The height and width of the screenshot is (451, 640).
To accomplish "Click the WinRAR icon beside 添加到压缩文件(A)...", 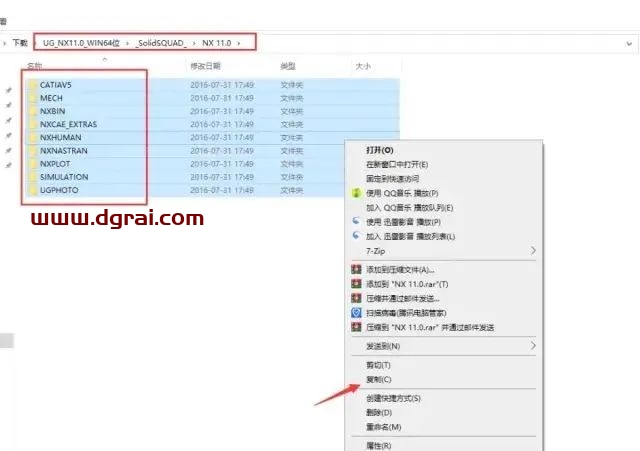I will point(356,269).
